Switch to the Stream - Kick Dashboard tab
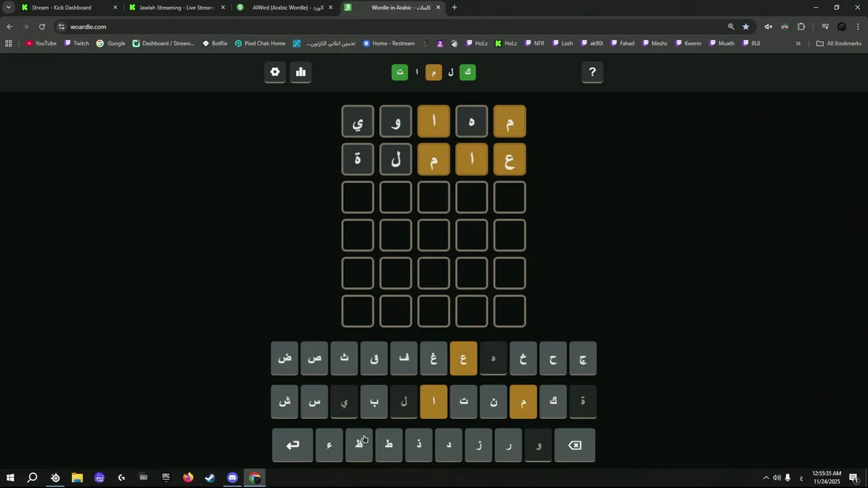Viewport: 868px width, 488px height. [x=69, y=7]
